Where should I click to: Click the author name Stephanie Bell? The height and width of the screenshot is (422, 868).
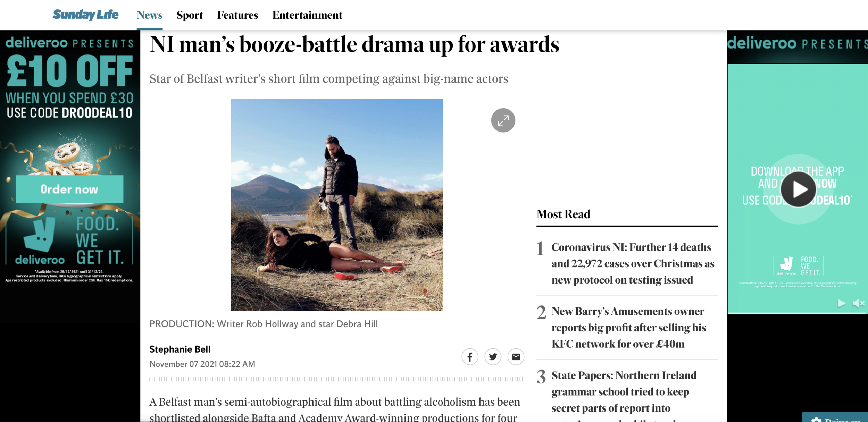[x=180, y=349]
